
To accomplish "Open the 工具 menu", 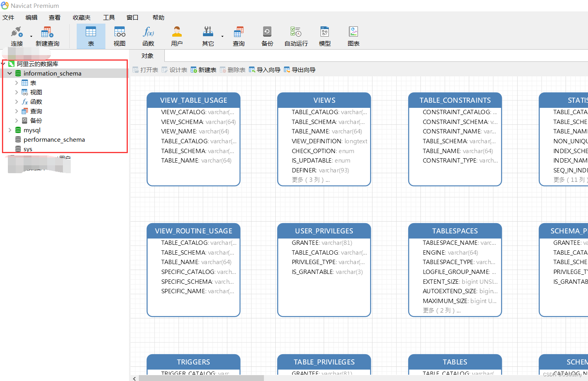I will (x=109, y=17).
